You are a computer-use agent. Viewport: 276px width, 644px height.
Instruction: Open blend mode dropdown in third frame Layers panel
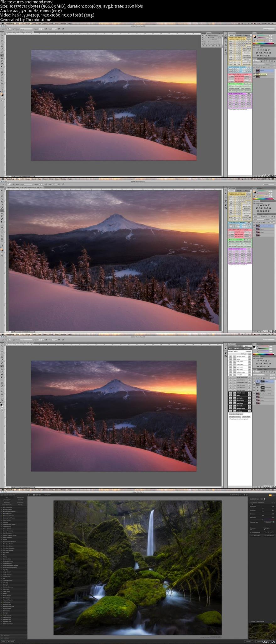(x=259, y=375)
